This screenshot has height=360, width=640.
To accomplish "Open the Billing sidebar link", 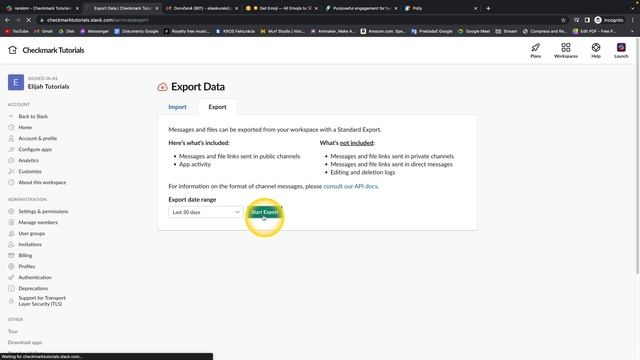I will pyautogui.click(x=25, y=256).
